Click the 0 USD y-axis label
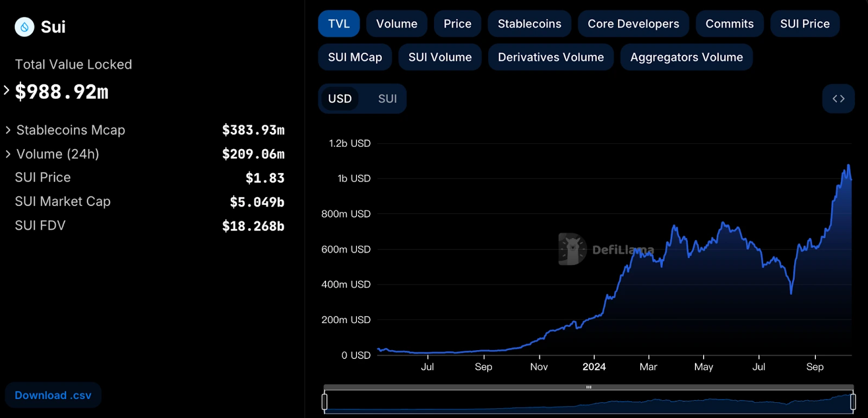The image size is (868, 418). [356, 356]
